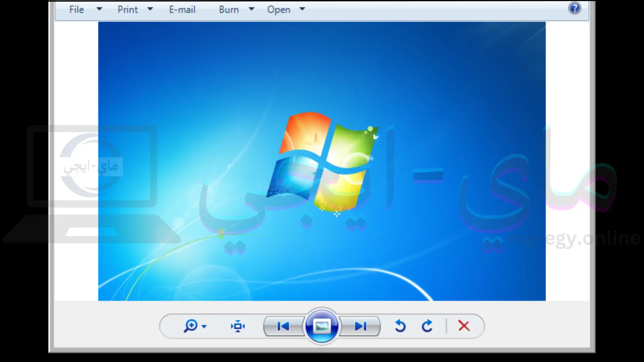
Task: Expand the Open dropdown arrow
Action: (x=302, y=9)
